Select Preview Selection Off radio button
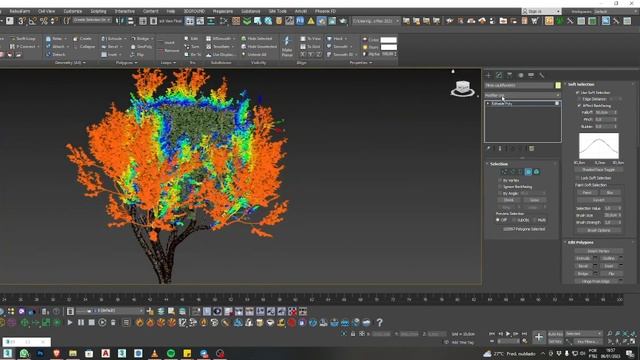 (498, 220)
